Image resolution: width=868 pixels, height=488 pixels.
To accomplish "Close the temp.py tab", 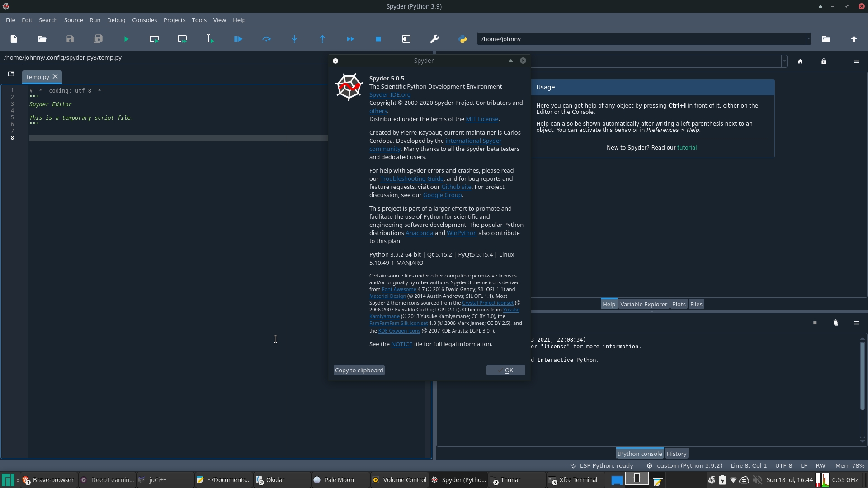I will coord(55,76).
